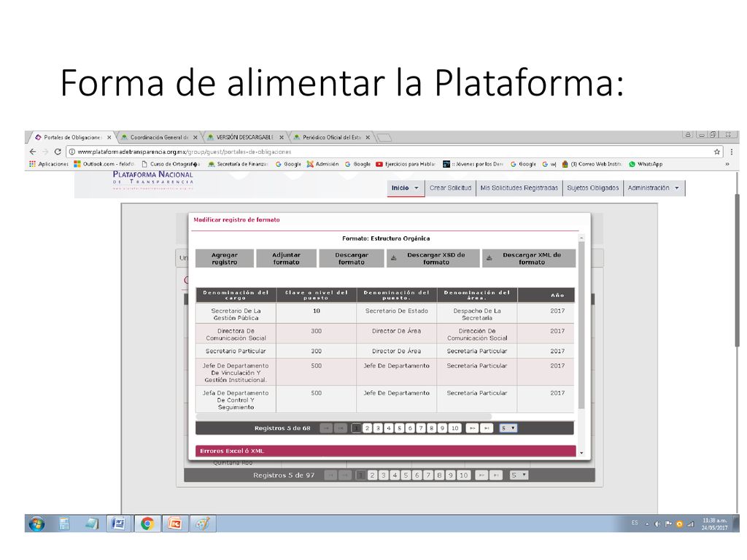Select the Secretario De La Gestión Pública row
747x560 pixels.
[x=385, y=314]
